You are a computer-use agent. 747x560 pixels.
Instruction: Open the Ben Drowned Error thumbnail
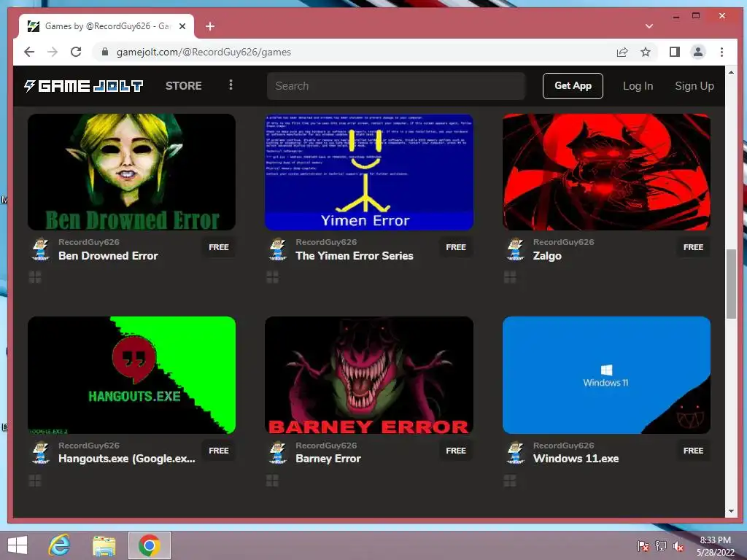point(131,172)
